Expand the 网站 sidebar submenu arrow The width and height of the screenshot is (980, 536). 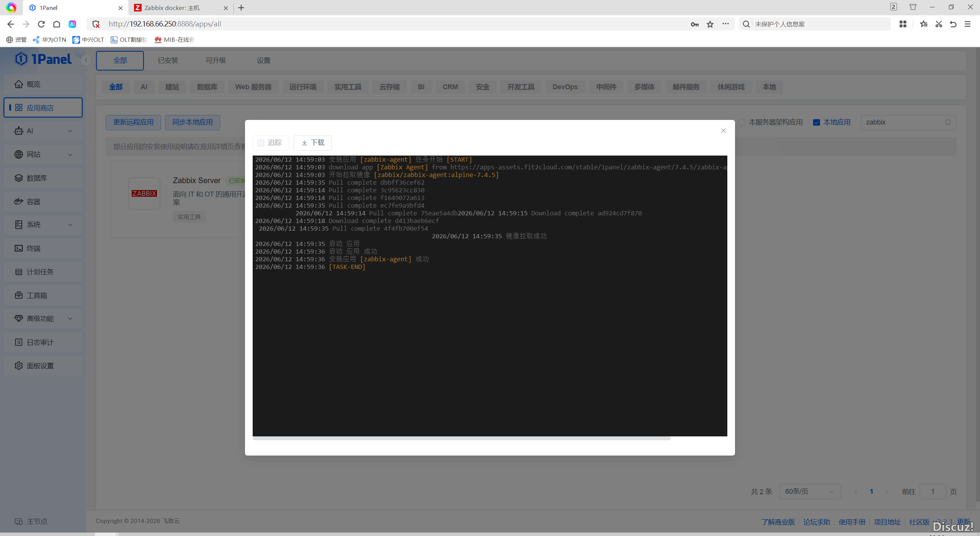point(70,154)
